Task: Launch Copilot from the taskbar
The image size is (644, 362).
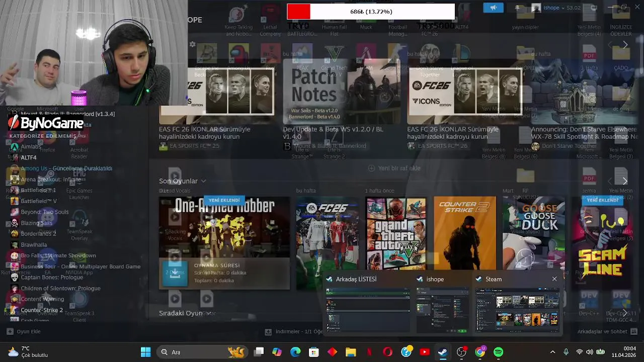Action: point(277,352)
